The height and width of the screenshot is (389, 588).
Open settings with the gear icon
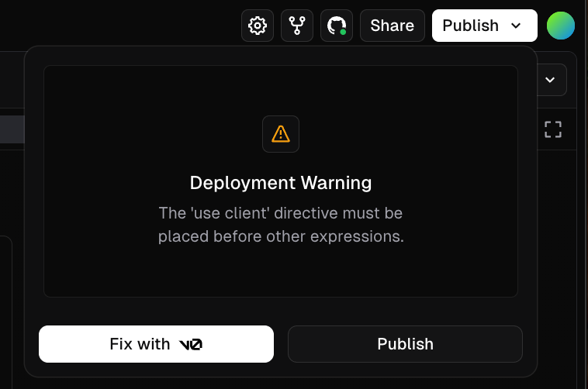pos(258,26)
